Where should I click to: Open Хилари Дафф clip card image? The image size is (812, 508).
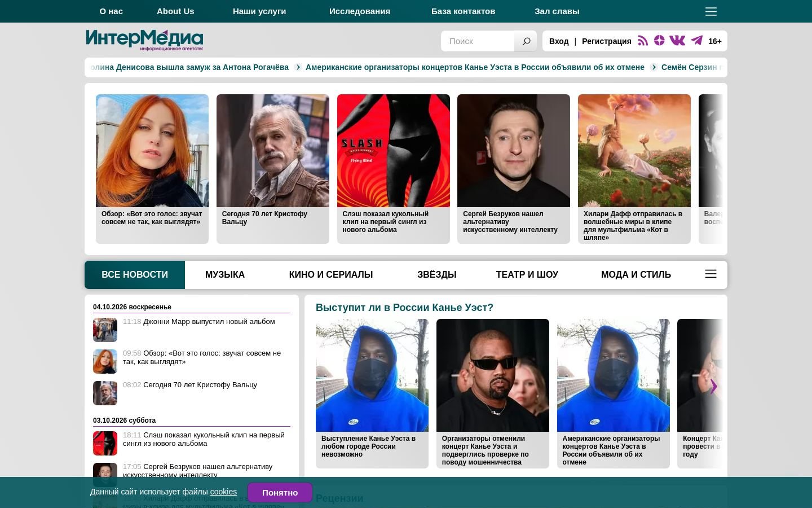[634, 151]
